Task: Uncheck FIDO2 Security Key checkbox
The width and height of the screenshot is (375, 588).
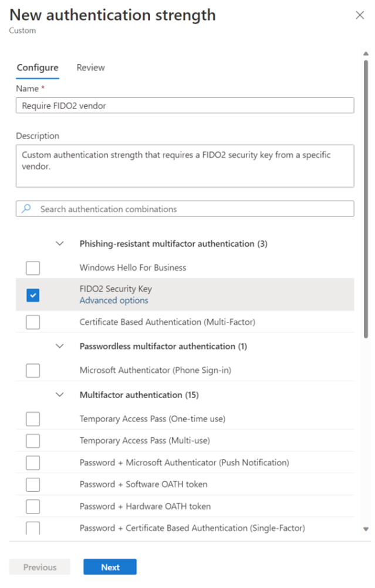Action: [33, 295]
